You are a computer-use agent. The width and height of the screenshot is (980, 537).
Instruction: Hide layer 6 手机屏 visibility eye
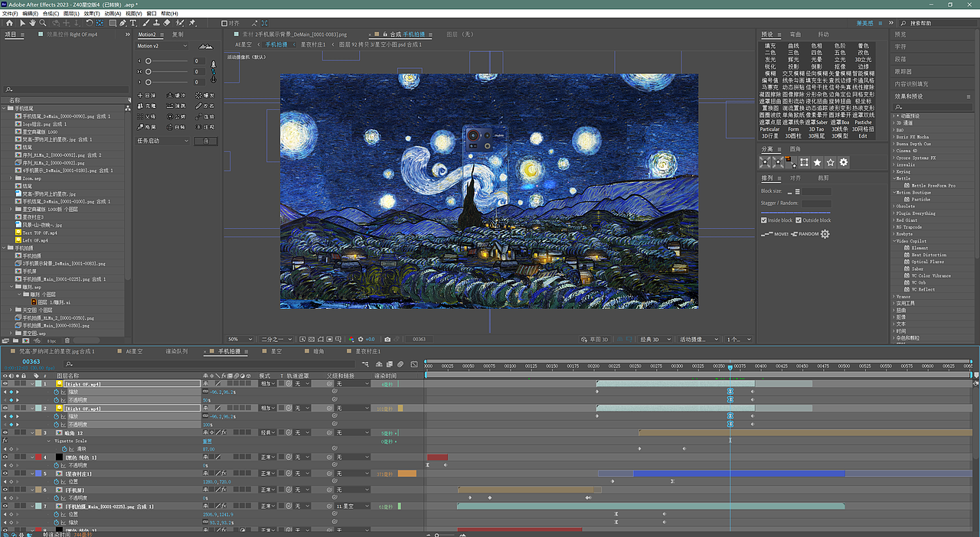click(5, 490)
